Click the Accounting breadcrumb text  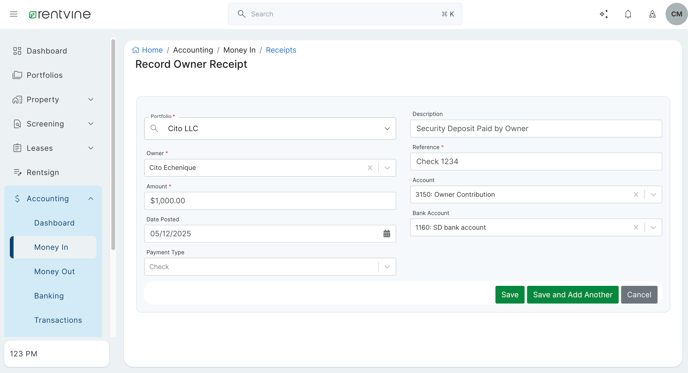point(193,50)
